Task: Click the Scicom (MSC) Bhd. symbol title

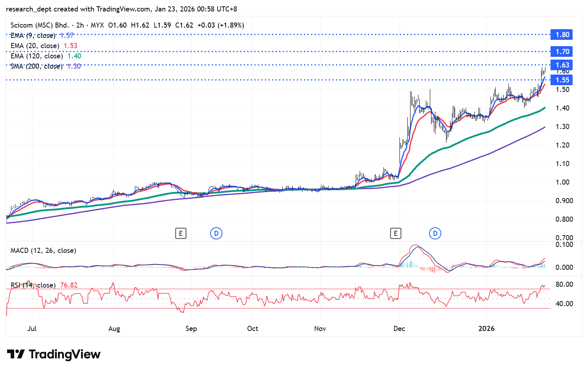Action: coord(39,25)
